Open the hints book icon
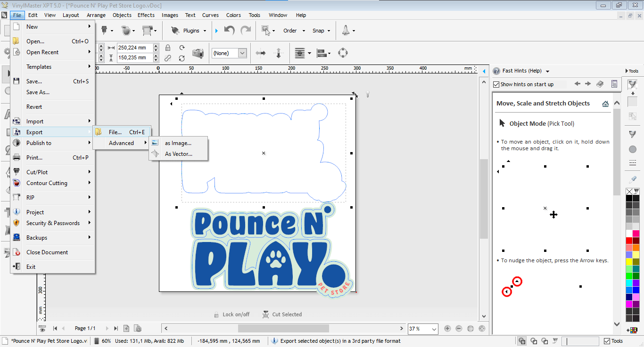This screenshot has width=644, height=347. (600, 84)
